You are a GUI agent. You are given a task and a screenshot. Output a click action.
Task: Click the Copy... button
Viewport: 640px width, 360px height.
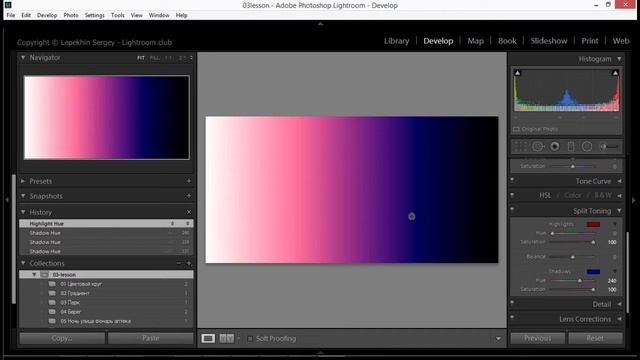pyautogui.click(x=62, y=338)
